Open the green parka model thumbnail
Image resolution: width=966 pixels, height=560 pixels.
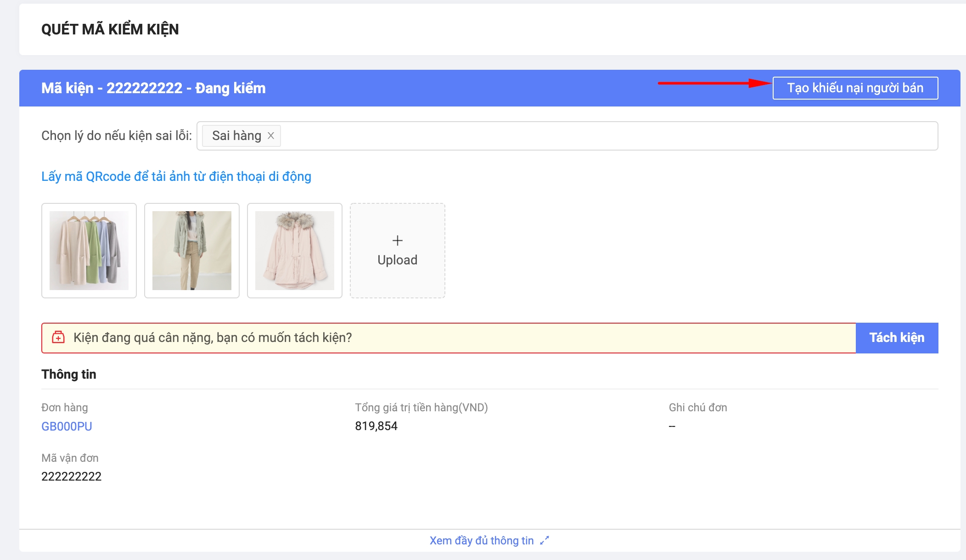[192, 251]
